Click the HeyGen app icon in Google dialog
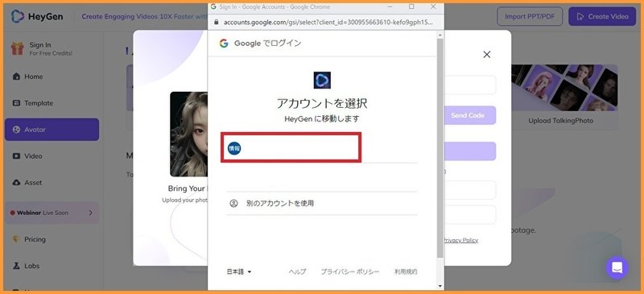Screen dimensions: 644x294 click(322, 81)
